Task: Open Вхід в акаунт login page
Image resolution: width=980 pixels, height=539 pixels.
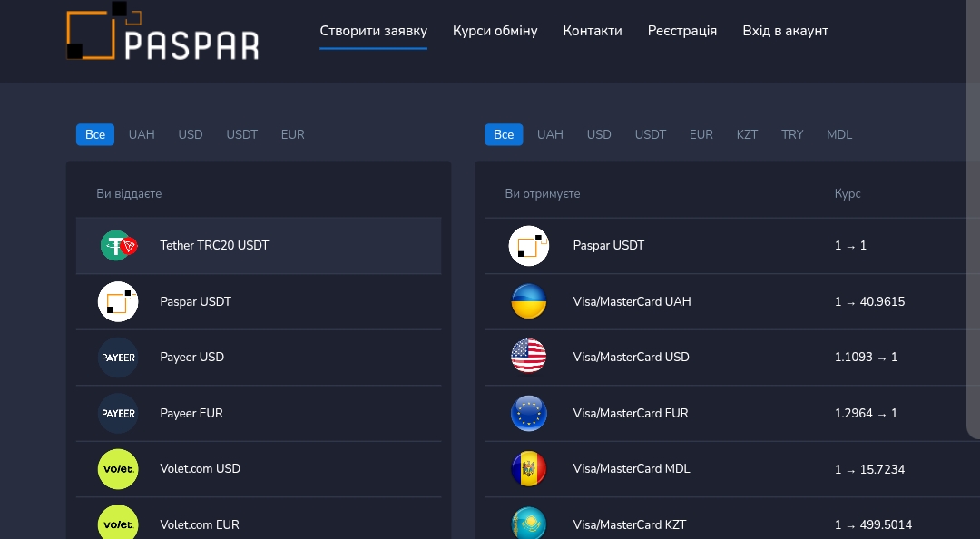Action: pos(786,31)
